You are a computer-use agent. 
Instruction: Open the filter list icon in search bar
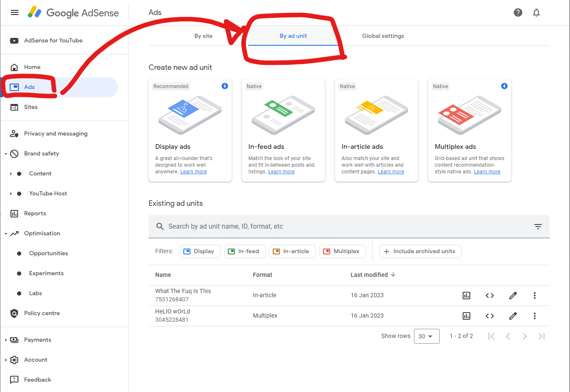pos(538,227)
